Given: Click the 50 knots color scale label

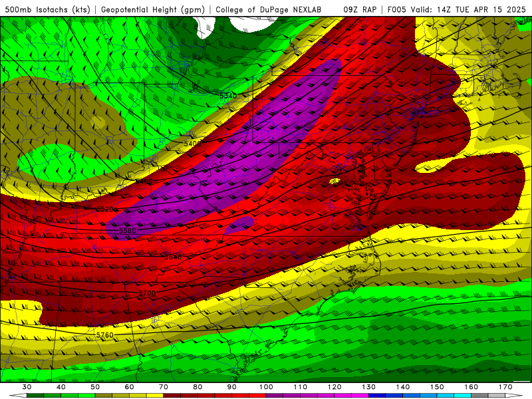Looking at the screenshot, I should tap(95, 387).
